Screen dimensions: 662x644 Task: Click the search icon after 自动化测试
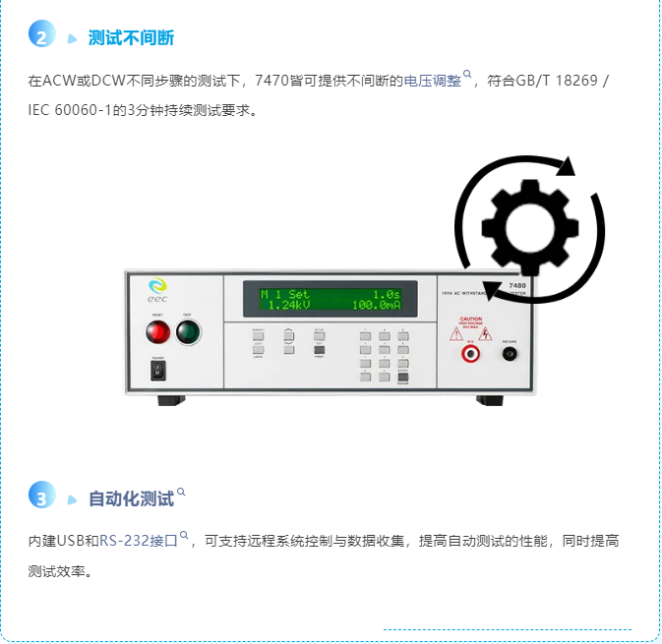point(181,492)
